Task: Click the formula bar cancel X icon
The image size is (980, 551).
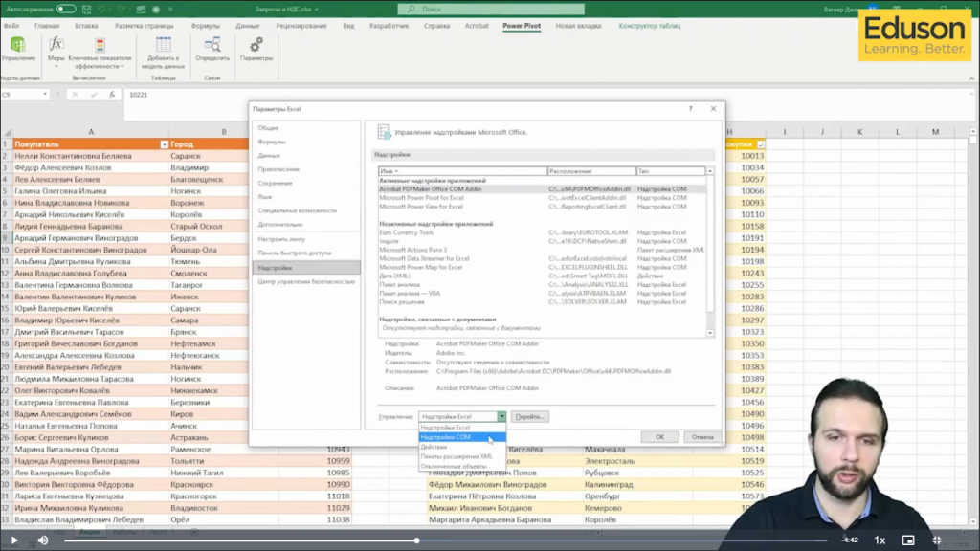Action: [75, 95]
